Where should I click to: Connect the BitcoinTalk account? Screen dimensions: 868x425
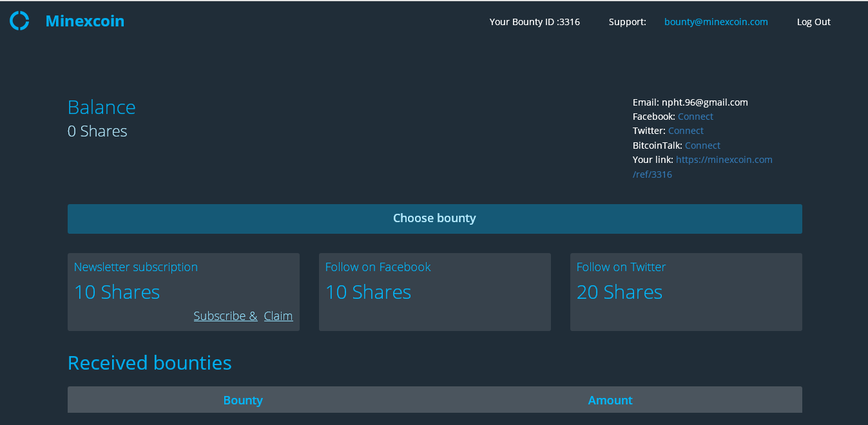[x=702, y=146]
